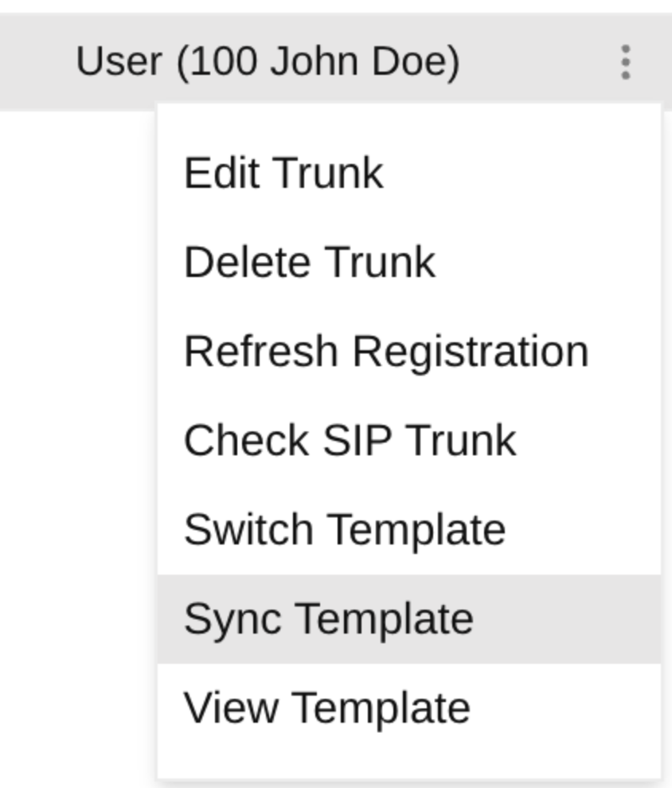Click the gray header bar of user 100
Screen dimensions: 672x788
336,62
